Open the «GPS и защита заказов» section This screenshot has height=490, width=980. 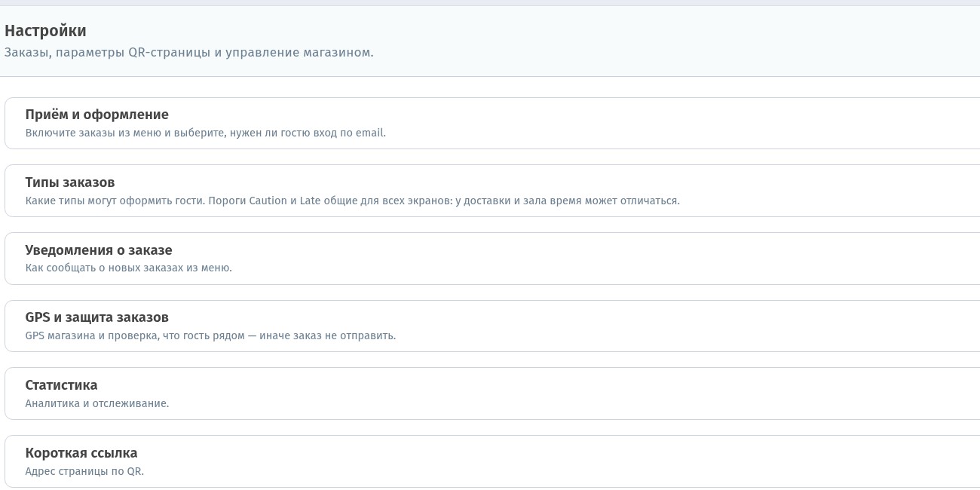point(492,326)
